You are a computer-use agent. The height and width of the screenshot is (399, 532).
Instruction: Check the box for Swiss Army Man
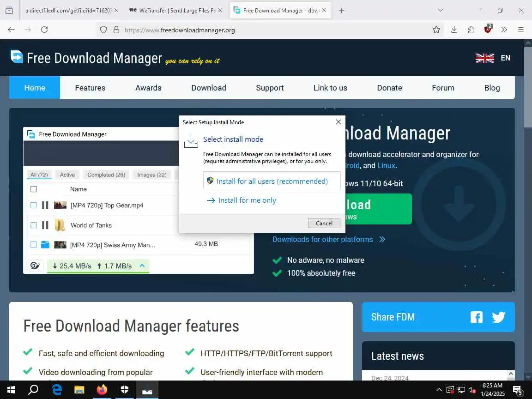pos(34,245)
